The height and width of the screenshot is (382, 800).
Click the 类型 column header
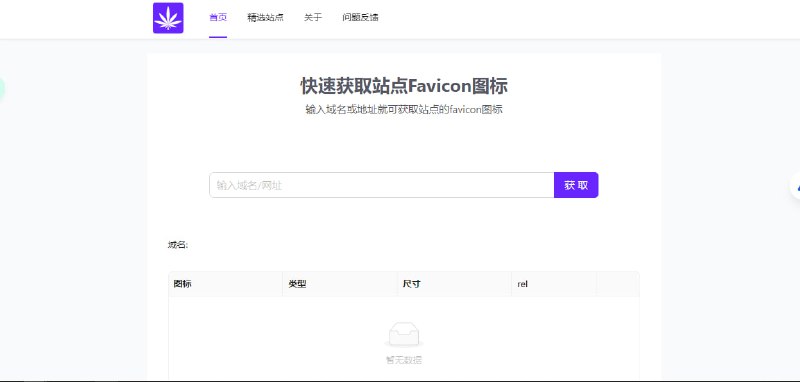340,284
